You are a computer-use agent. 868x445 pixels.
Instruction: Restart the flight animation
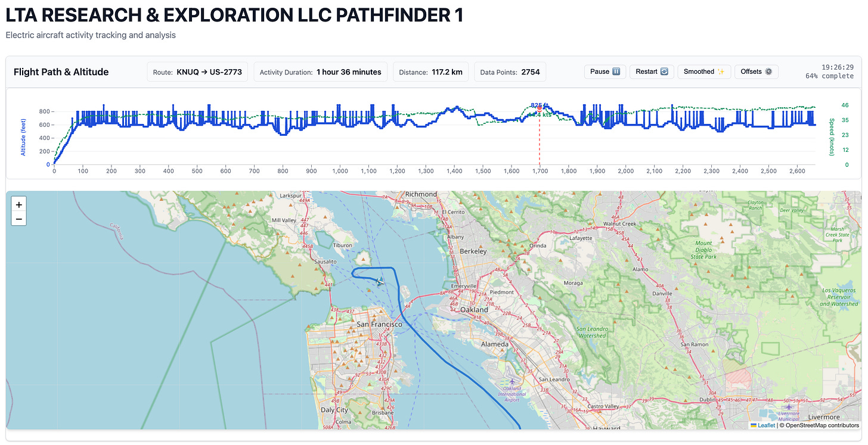[652, 71]
